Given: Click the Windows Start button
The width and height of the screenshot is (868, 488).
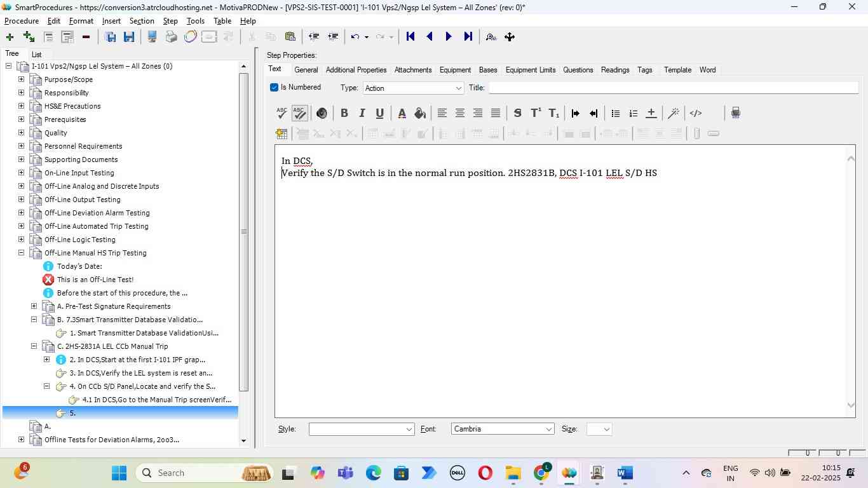Looking at the screenshot, I should point(119,473).
